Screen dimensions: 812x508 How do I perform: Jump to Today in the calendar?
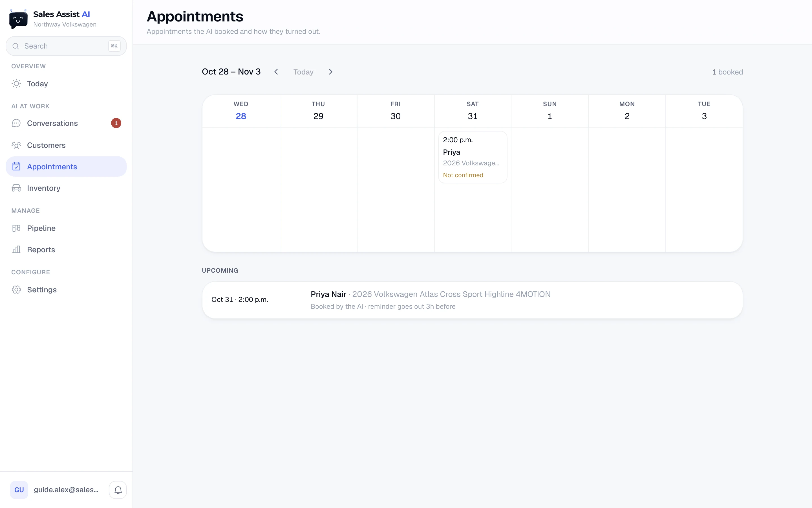click(303, 72)
